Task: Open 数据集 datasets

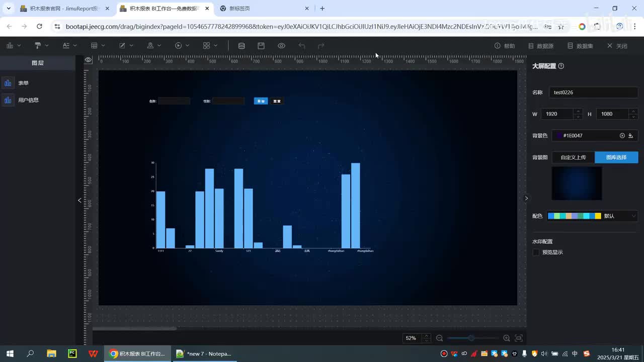Action: 580,46
